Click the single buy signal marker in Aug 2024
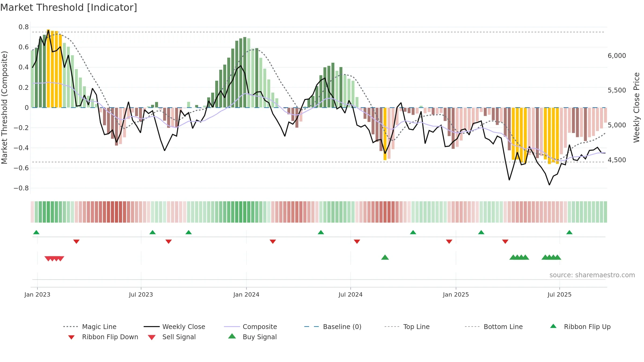The height and width of the screenshot is (362, 644). [x=385, y=257]
